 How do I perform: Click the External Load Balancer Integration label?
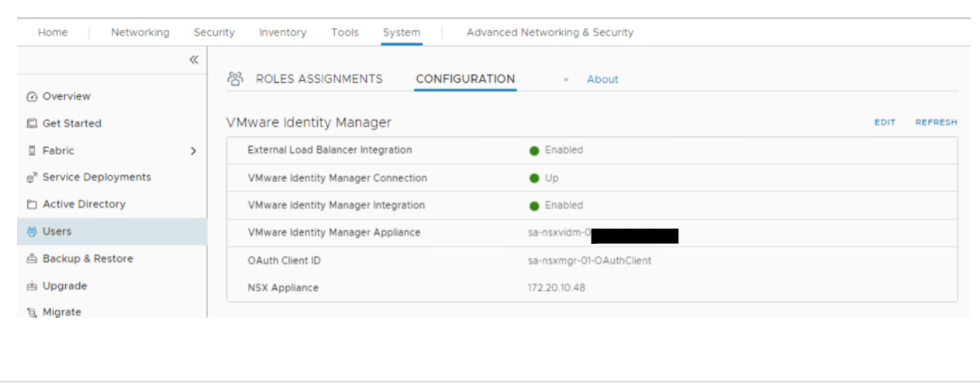330,150
